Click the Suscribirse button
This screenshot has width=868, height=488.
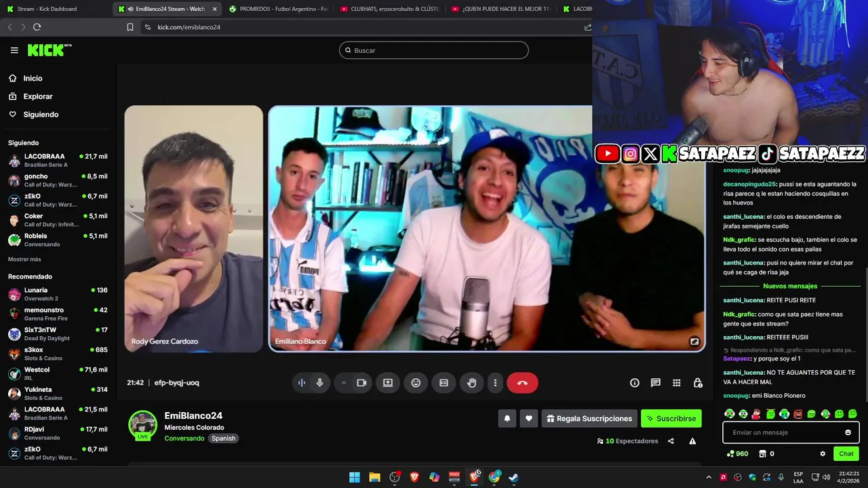(x=671, y=419)
